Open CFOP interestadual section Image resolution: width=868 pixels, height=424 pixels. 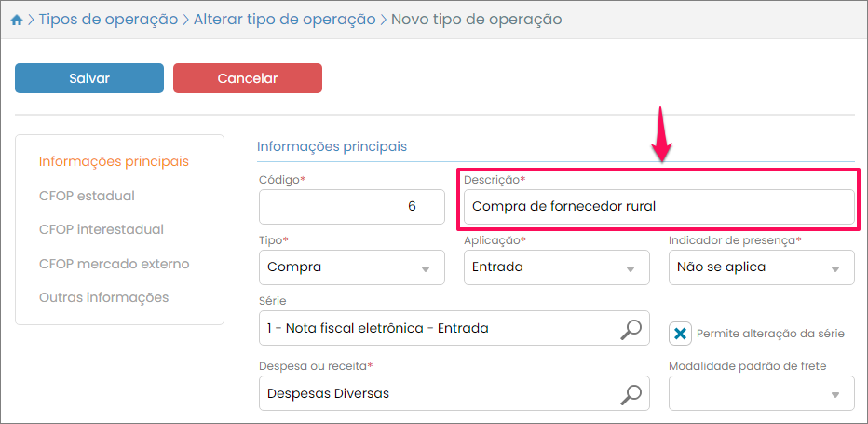tap(102, 229)
